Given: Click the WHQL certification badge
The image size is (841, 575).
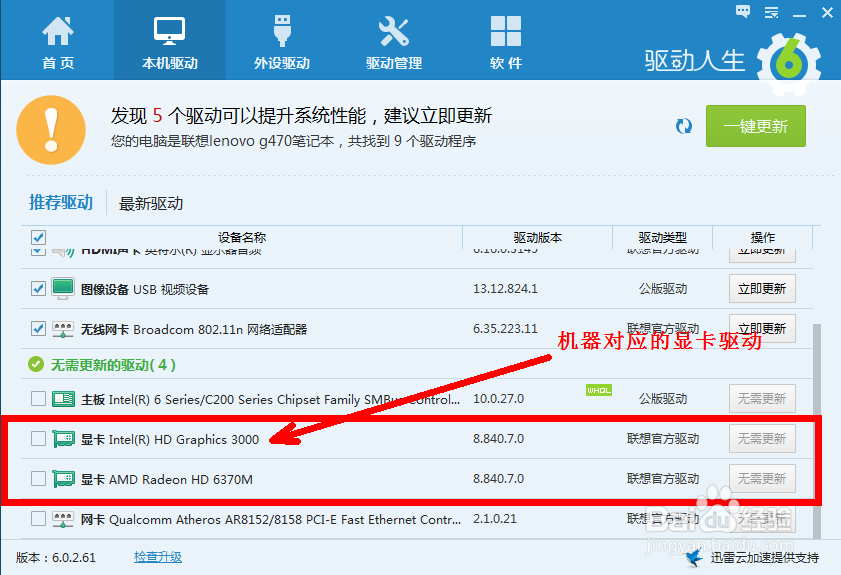Looking at the screenshot, I should coord(599,390).
